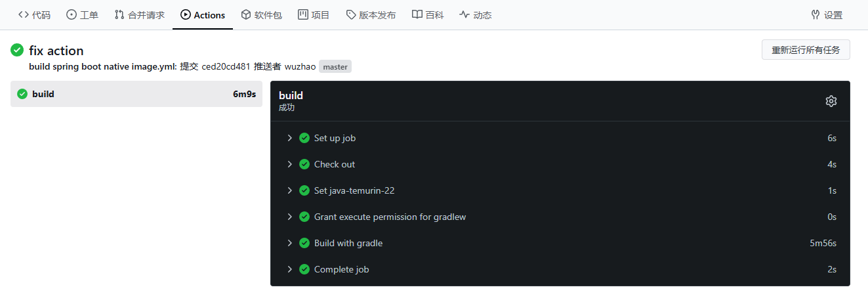Click the Check out status check icon
Image resolution: width=868 pixels, height=304 pixels.
click(304, 164)
